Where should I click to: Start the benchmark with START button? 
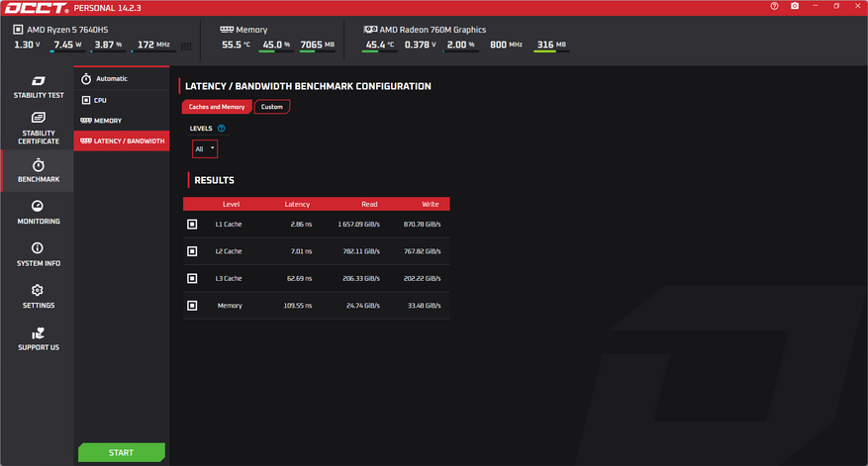coord(121,453)
